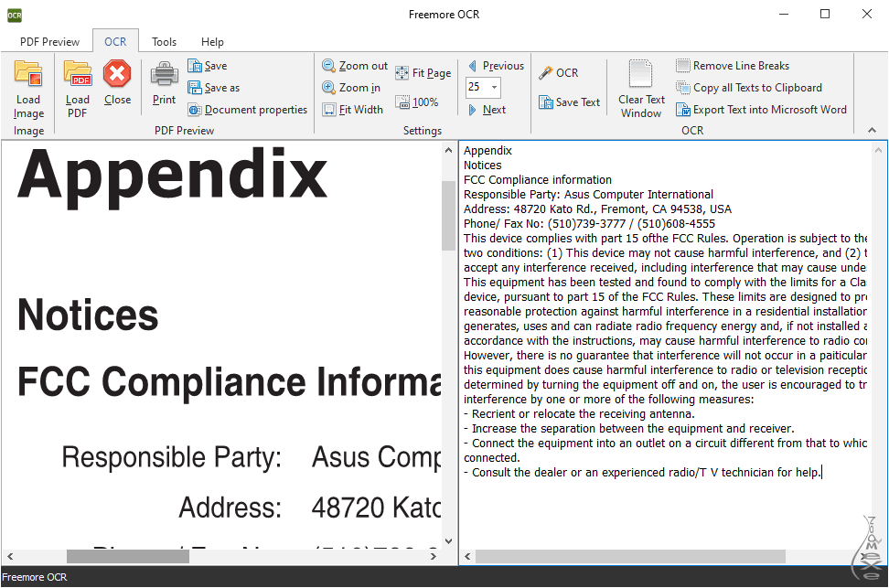Click the 'connected.' line in the OCR text window

coord(491,458)
